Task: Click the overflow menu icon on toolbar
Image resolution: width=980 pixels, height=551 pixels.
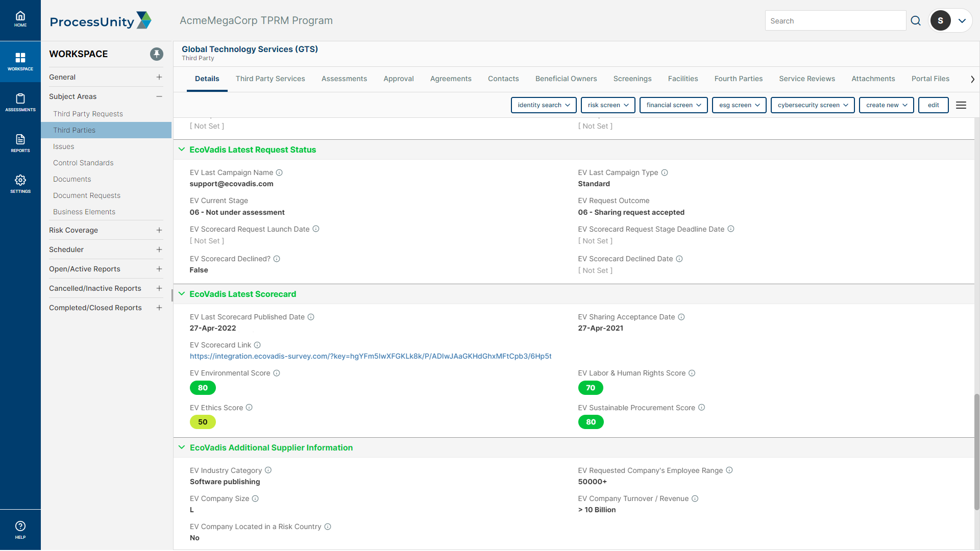Action: click(x=961, y=105)
